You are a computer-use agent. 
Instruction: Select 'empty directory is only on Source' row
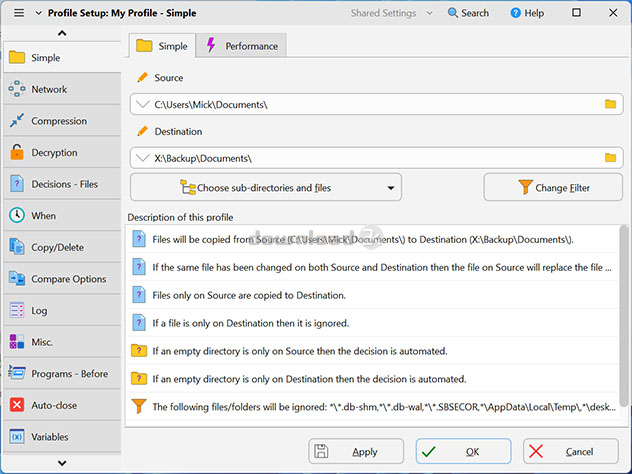[372, 351]
